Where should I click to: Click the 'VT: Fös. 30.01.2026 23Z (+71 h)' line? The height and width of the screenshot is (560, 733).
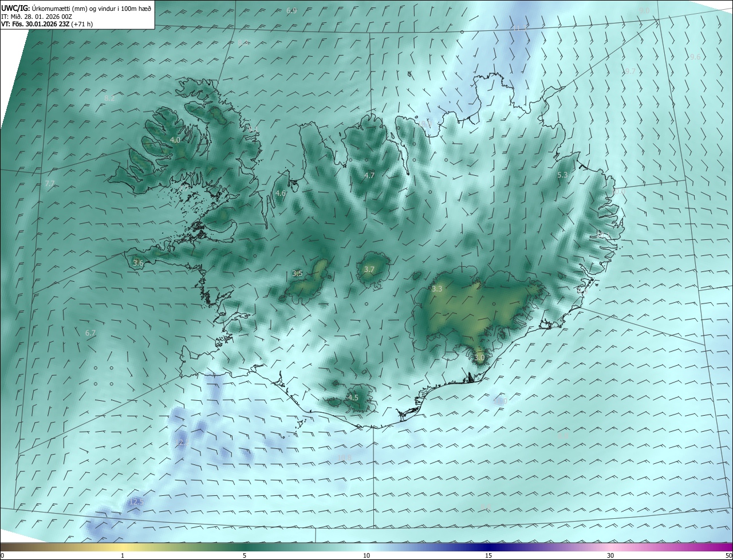click(x=47, y=24)
